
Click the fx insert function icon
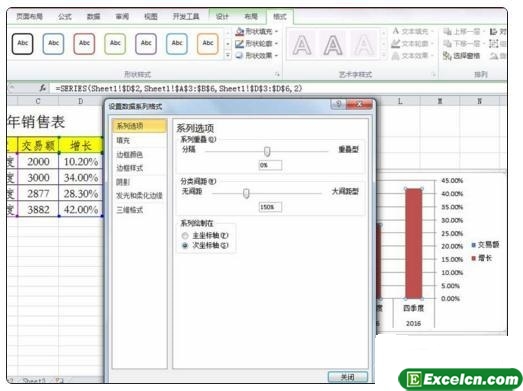pyautogui.click(x=43, y=88)
